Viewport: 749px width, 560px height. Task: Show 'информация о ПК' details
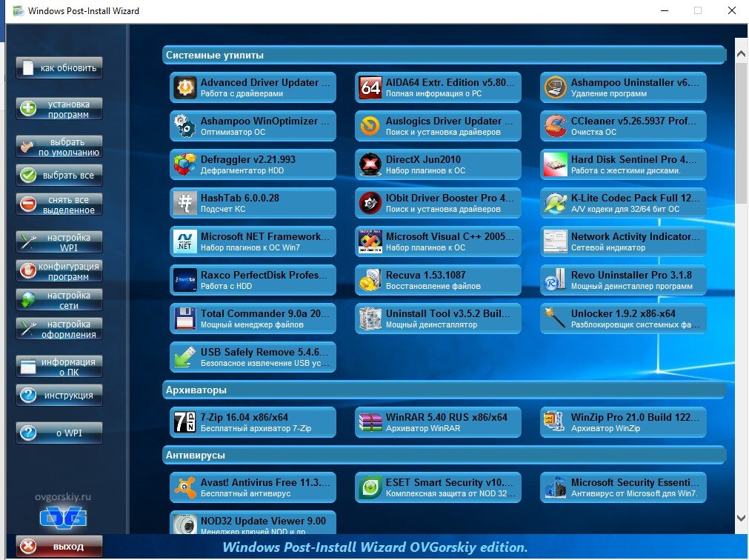click(x=59, y=367)
